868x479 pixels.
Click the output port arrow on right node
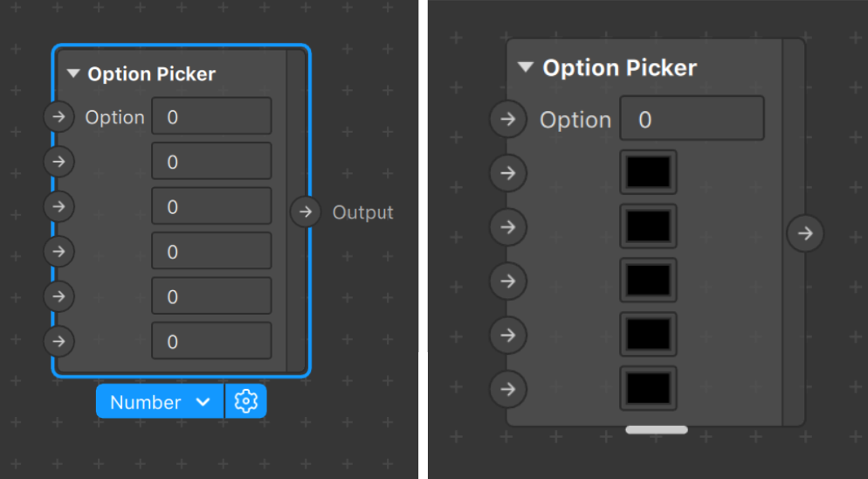point(805,233)
